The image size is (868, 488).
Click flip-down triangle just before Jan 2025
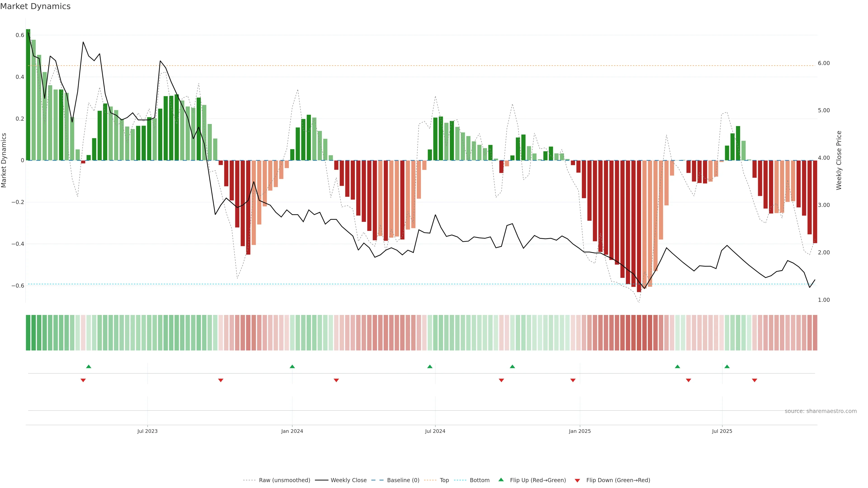coord(573,380)
